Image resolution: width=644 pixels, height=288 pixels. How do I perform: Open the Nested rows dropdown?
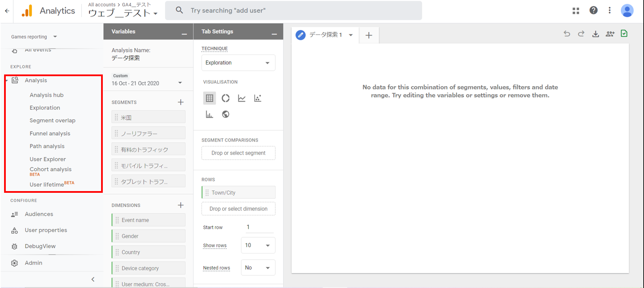[258, 268]
